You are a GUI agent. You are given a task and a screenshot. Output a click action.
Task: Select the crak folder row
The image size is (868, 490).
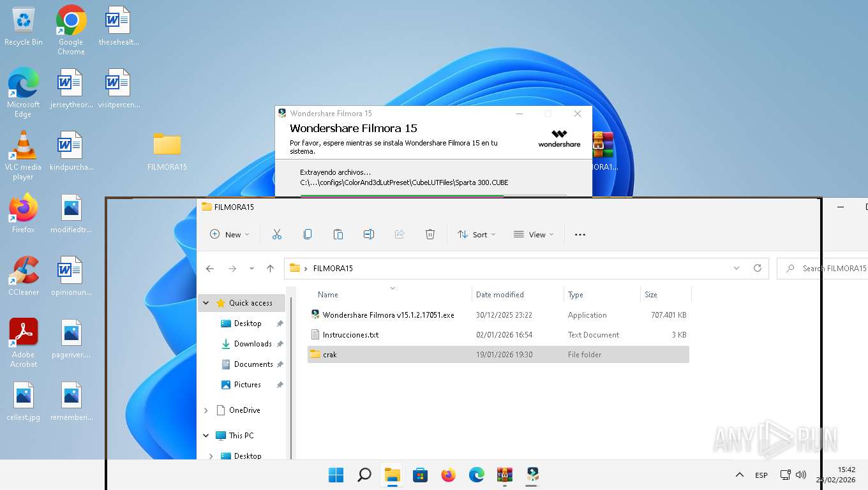(x=498, y=355)
